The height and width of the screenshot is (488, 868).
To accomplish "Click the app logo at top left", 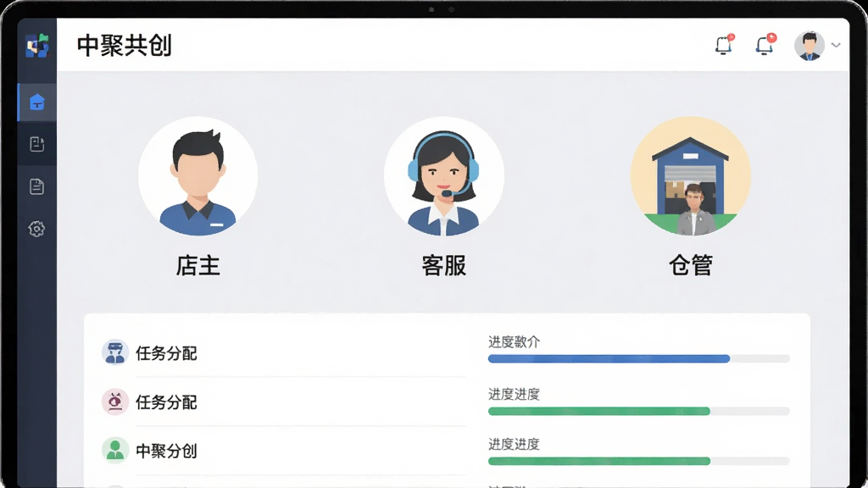I will point(37,46).
